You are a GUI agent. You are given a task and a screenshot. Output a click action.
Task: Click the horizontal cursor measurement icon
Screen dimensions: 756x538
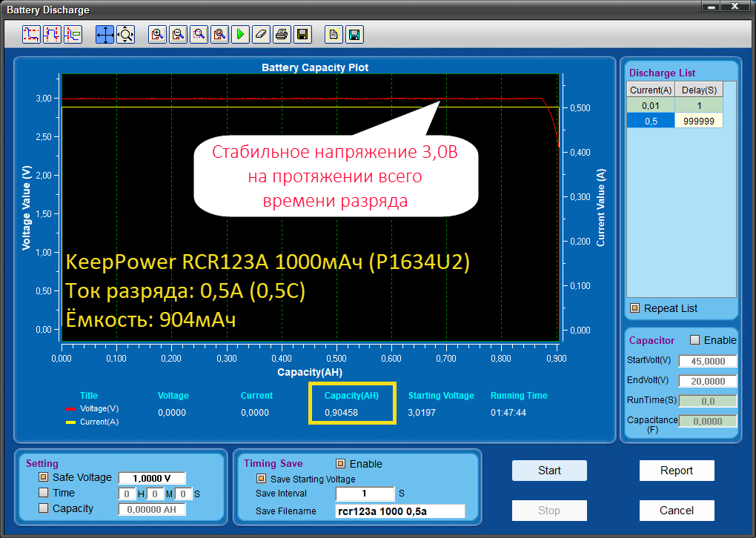[31, 34]
